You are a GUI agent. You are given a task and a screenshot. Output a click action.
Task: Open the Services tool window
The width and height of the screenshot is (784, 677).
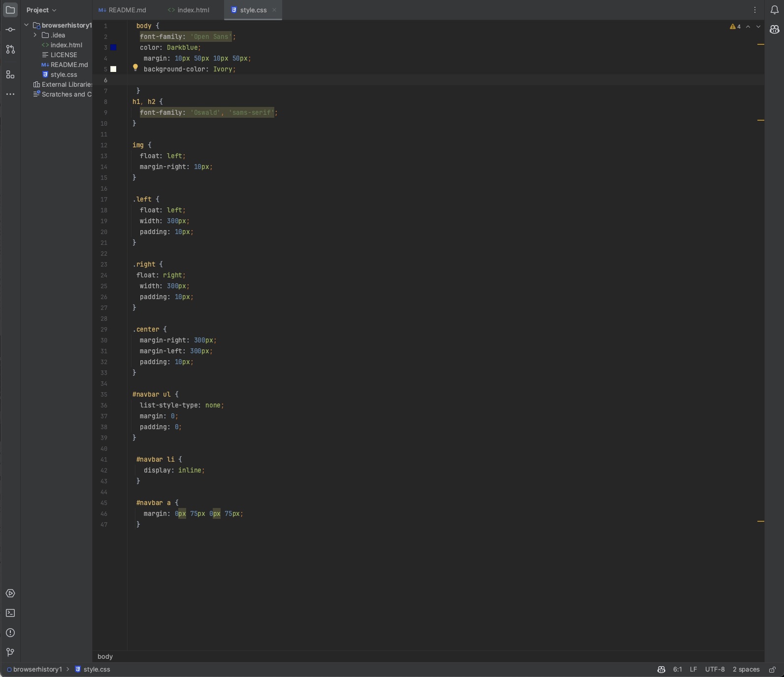(x=10, y=593)
